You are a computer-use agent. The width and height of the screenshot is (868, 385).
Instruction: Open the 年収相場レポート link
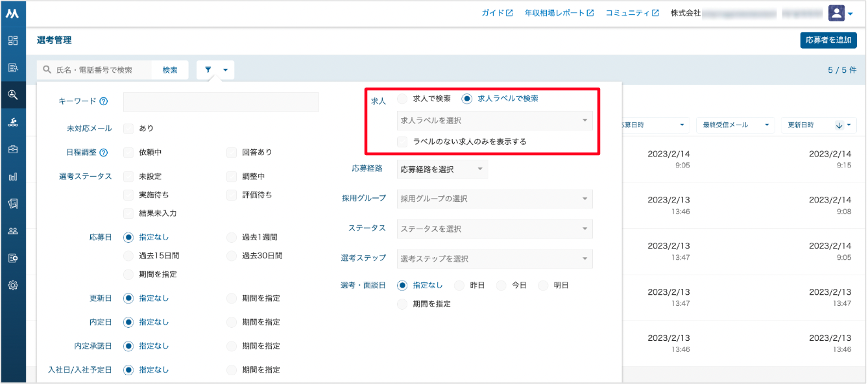point(559,13)
